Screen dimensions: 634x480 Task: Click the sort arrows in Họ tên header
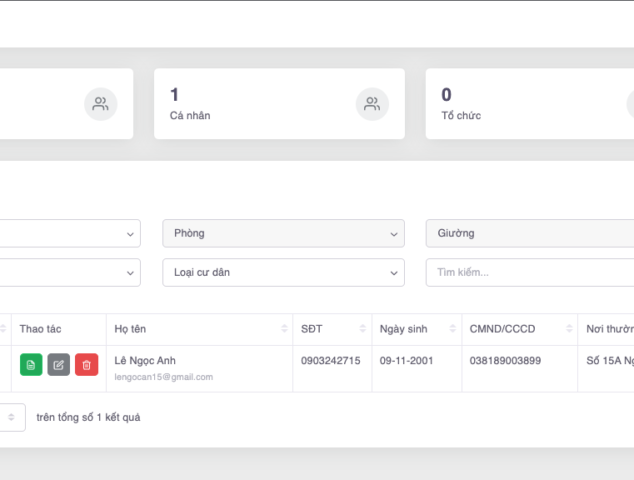tap(281, 330)
